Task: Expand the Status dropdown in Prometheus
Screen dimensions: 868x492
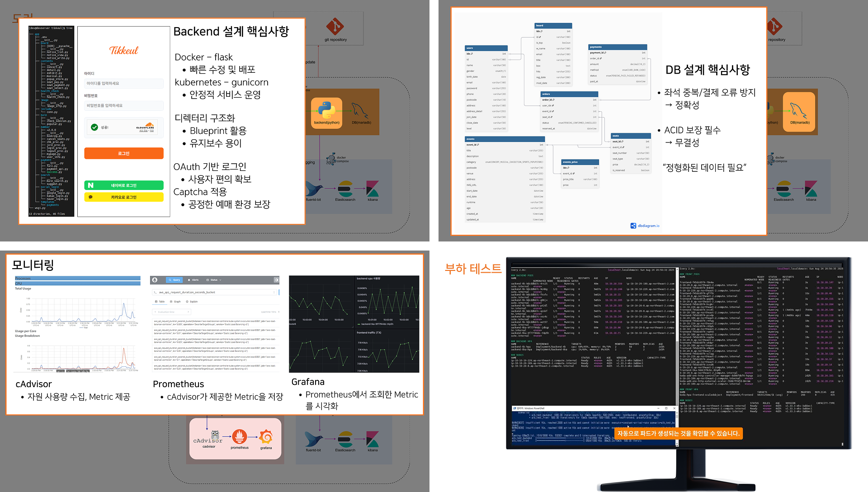Action: [214, 280]
